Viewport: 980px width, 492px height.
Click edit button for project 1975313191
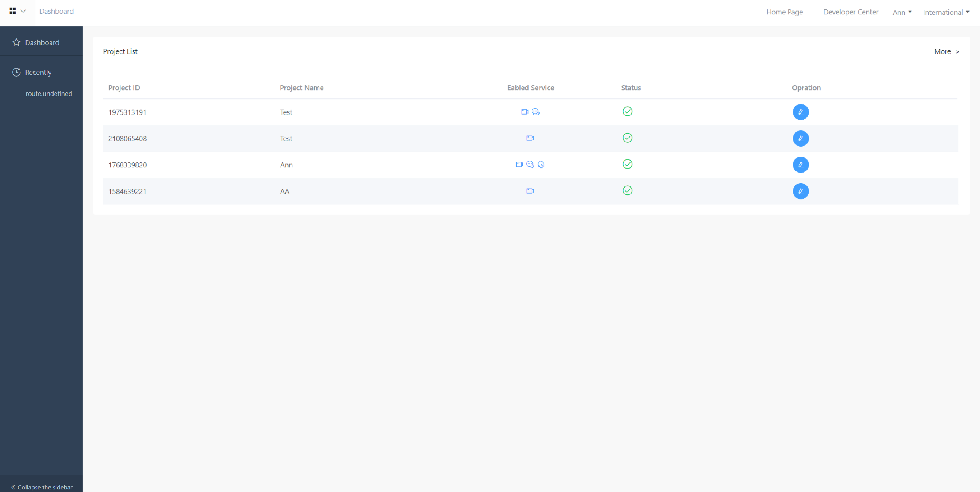(800, 112)
